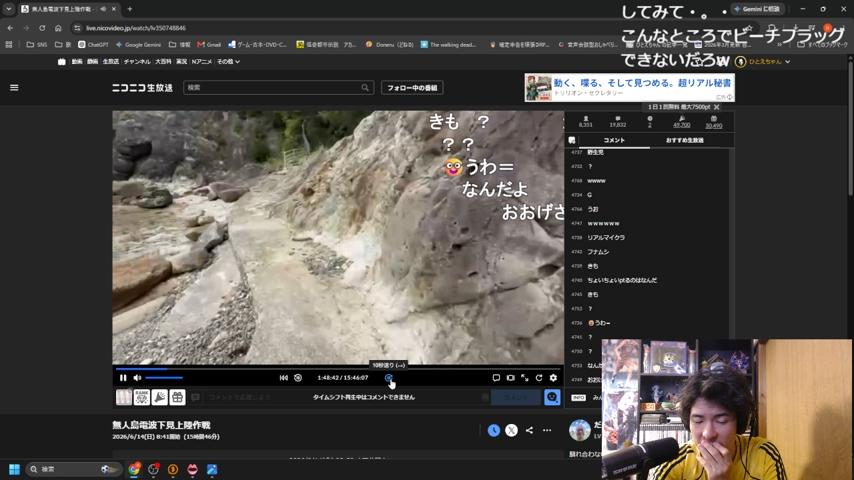
Task: Adjust the volume slider in the player
Action: 164,378
